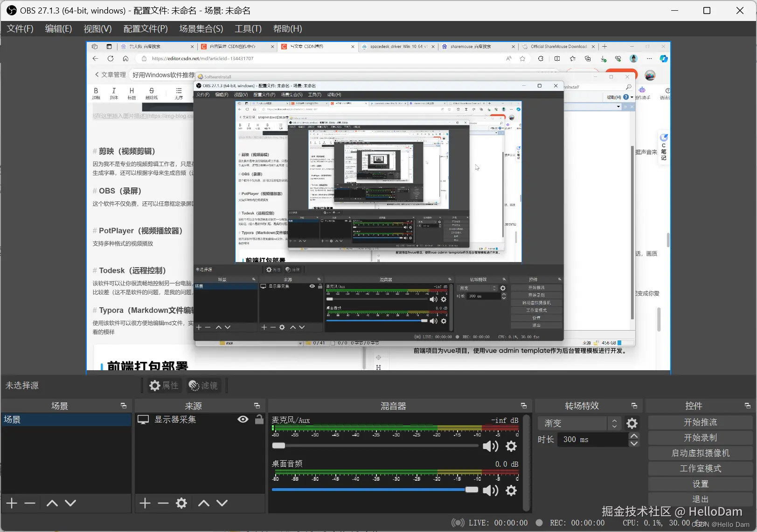This screenshot has width=757, height=532.
Task: Toggle the lock on the 显示器采集 source
Action: coord(259,419)
